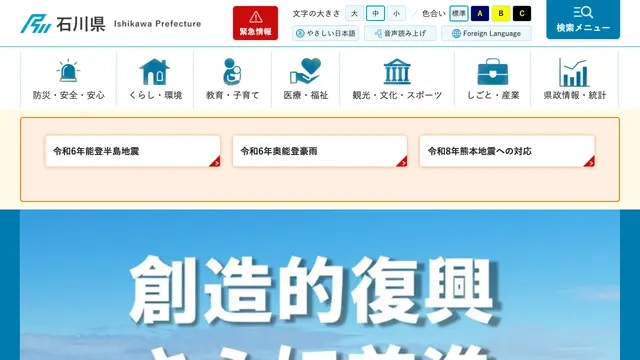640x360 pixels.
Task: Select the 医療・福祉 heart and hand icon
Action: [x=305, y=71]
